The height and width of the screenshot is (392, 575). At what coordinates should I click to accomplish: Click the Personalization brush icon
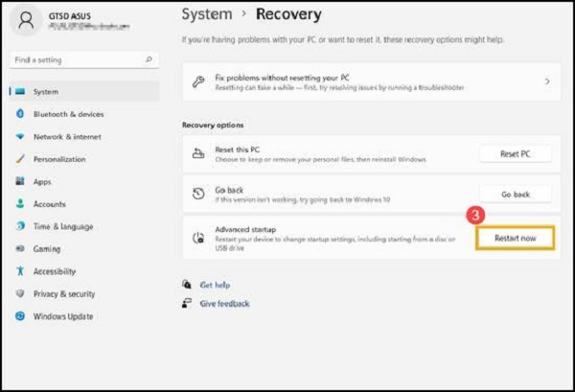[19, 159]
